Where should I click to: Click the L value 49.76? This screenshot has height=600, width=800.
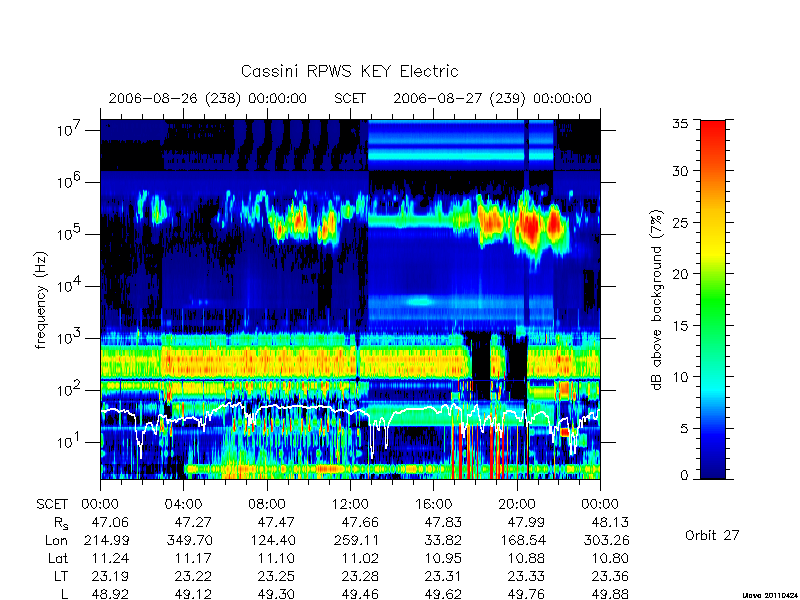tap(526, 594)
